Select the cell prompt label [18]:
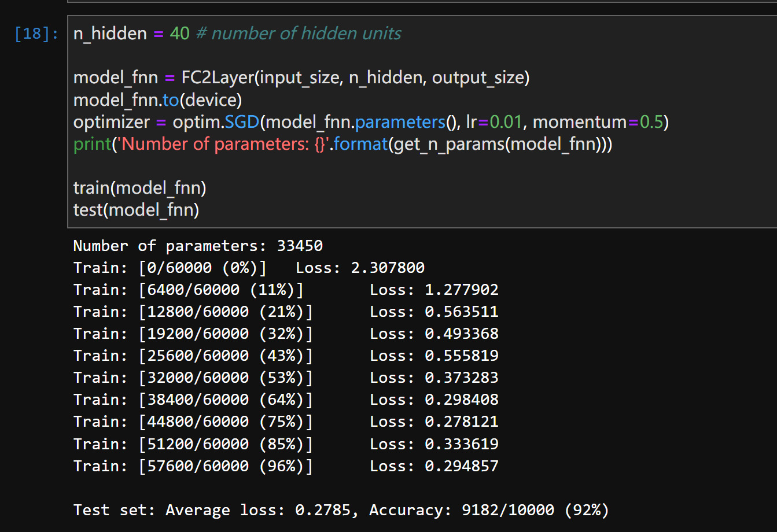The width and height of the screenshot is (777, 532). (36, 34)
